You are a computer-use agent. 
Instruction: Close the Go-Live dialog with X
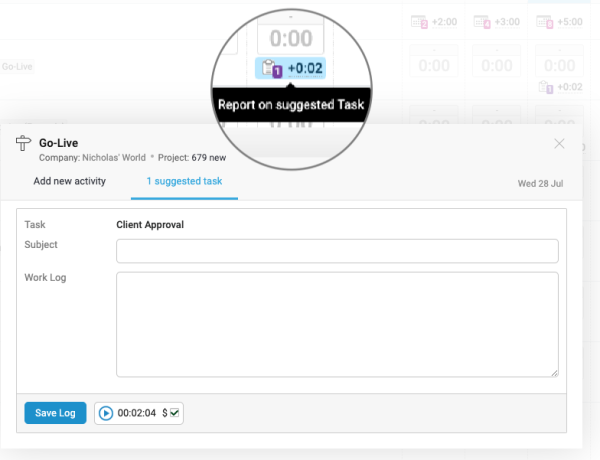pyautogui.click(x=560, y=144)
